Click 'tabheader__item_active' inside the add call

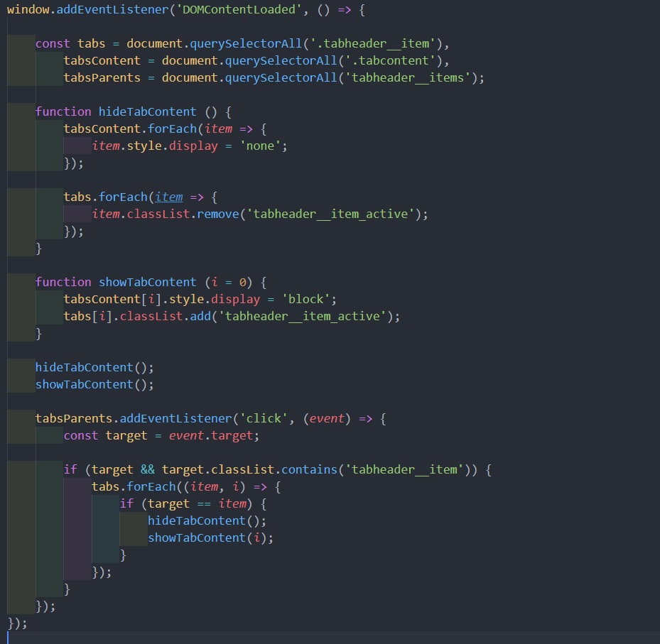point(302,317)
